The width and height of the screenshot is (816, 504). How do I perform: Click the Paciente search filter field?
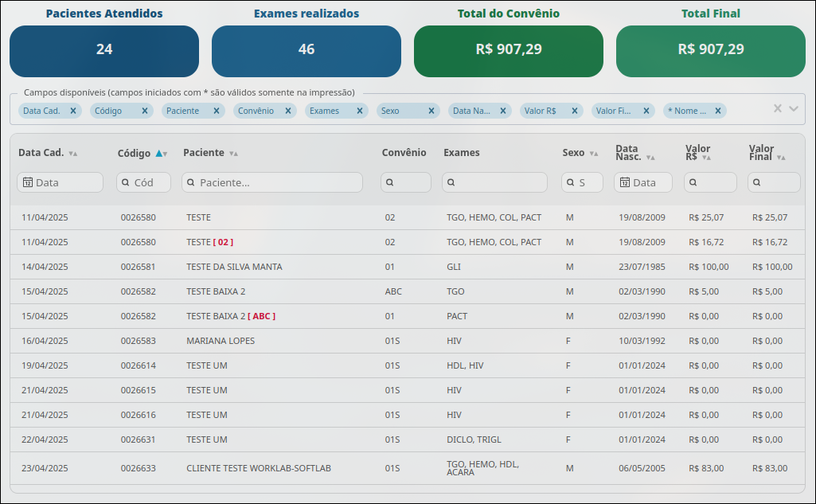tap(272, 182)
